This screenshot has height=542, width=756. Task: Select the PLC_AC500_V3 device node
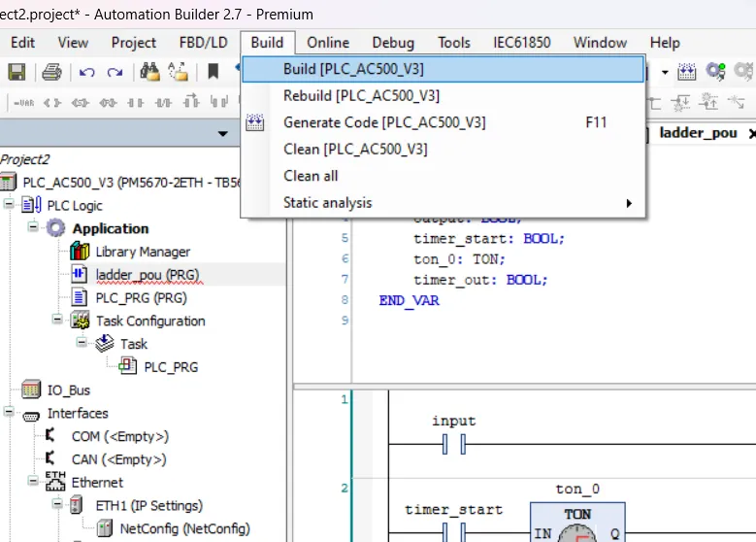click(x=132, y=183)
